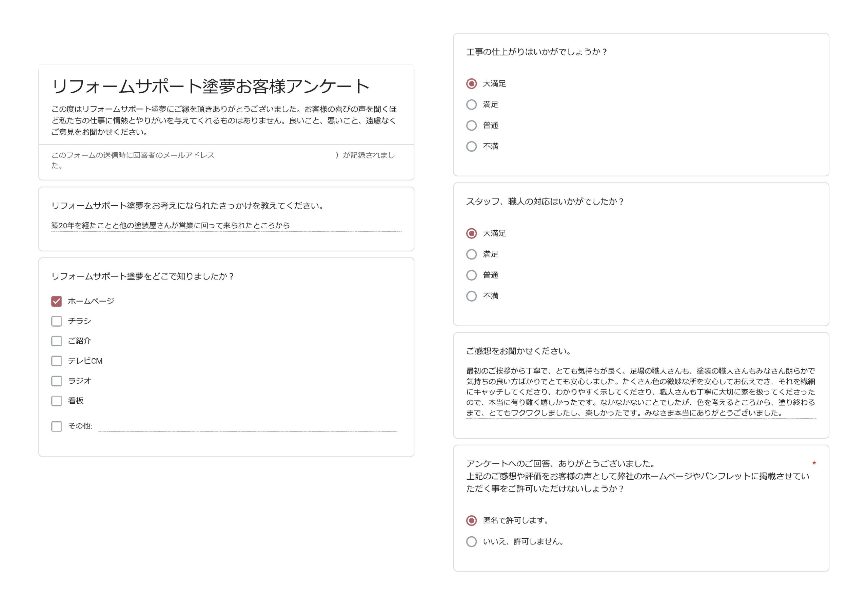Select いいえ、許可しません radio option

tap(471, 542)
